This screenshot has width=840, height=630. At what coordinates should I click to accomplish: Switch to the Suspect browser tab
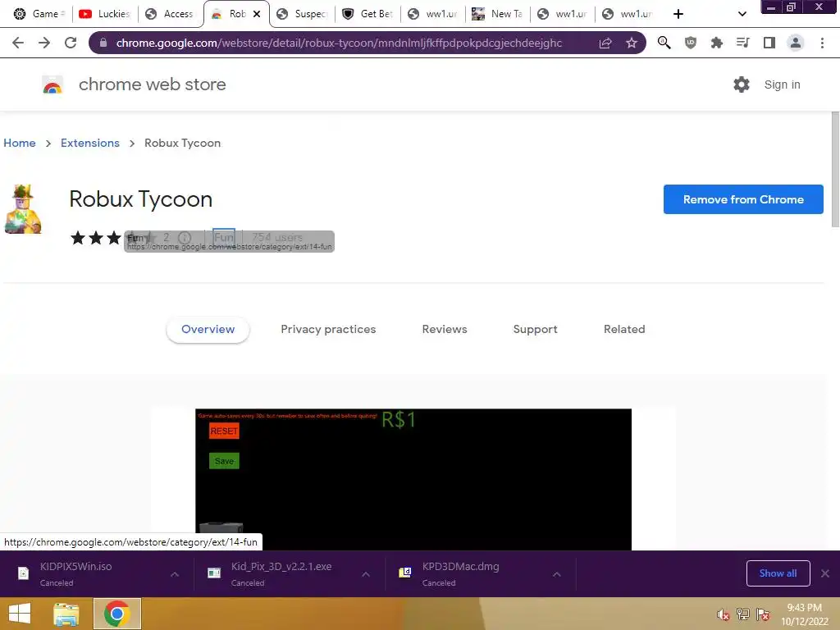click(x=303, y=14)
